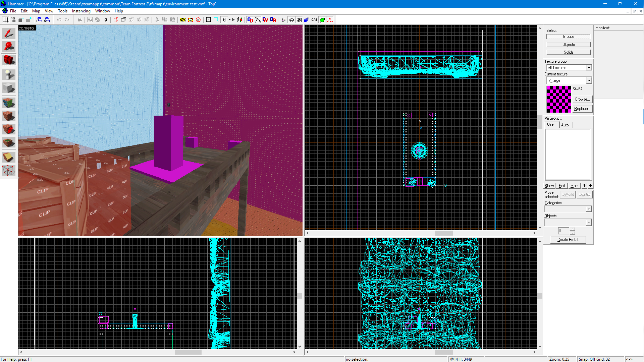Open the File menu
Screen dimensions: 644x362
(13, 11)
